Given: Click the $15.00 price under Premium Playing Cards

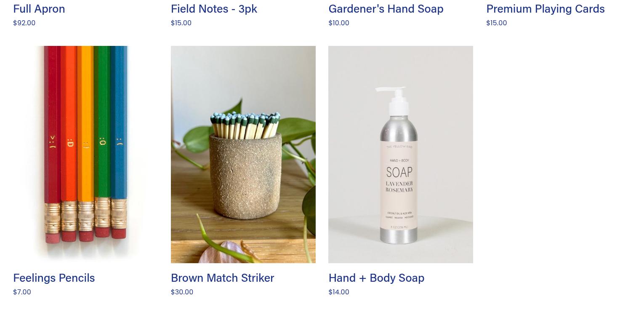Looking at the screenshot, I should [x=496, y=22].
